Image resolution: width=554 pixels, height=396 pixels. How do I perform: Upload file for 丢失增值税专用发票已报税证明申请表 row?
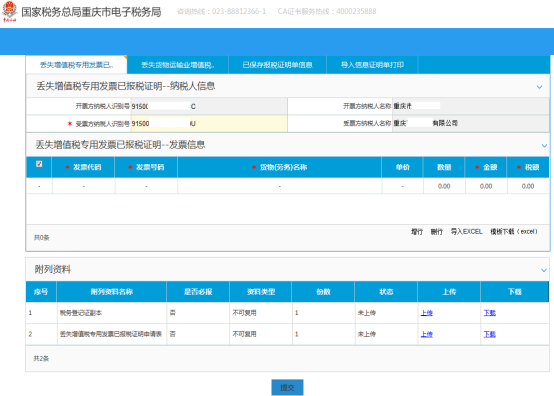point(426,334)
